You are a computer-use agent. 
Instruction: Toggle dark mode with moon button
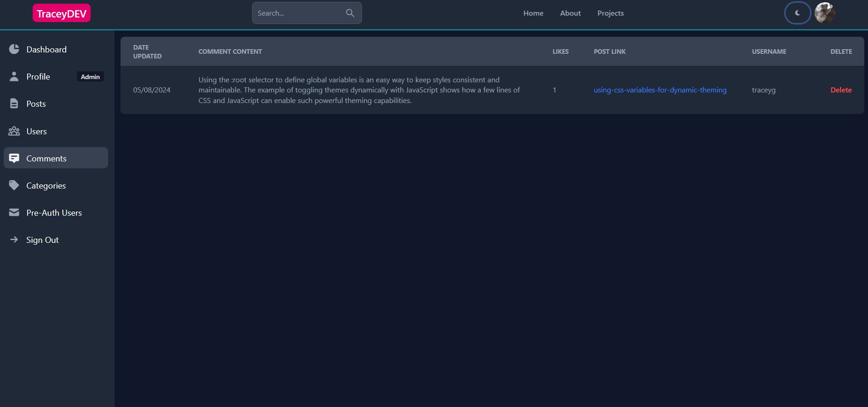[x=797, y=13]
